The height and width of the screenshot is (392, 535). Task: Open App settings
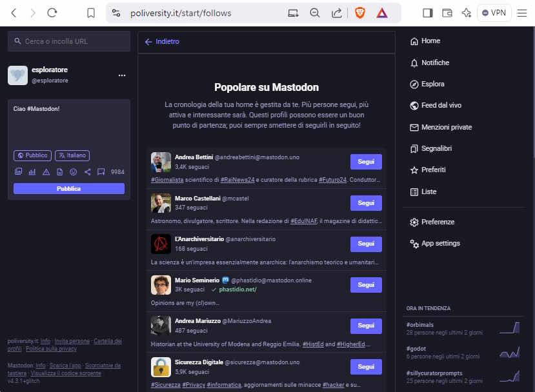click(435, 243)
